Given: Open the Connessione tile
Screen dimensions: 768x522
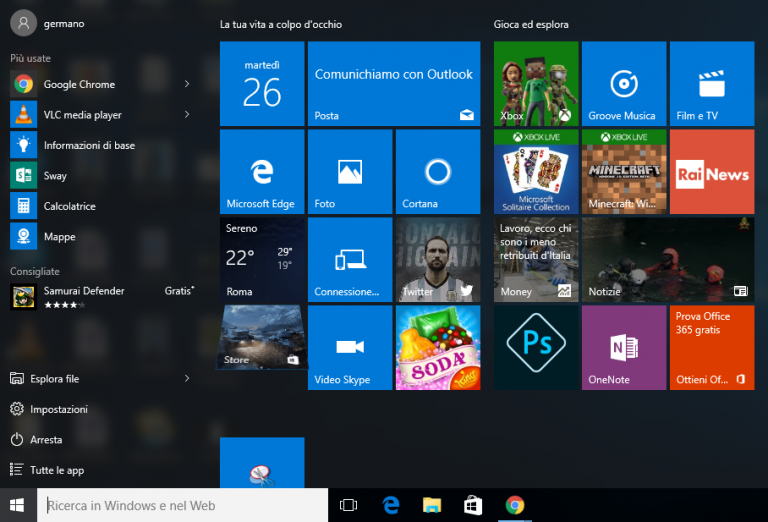Looking at the screenshot, I should (350, 260).
